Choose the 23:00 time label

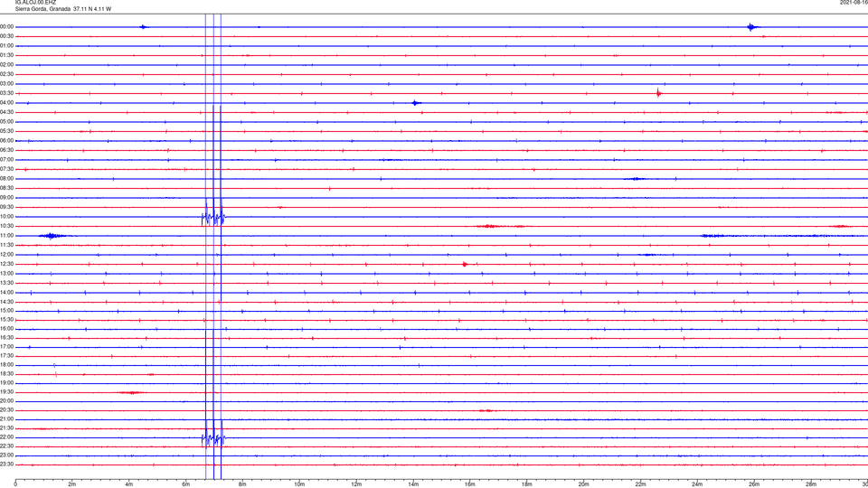tap(6, 455)
